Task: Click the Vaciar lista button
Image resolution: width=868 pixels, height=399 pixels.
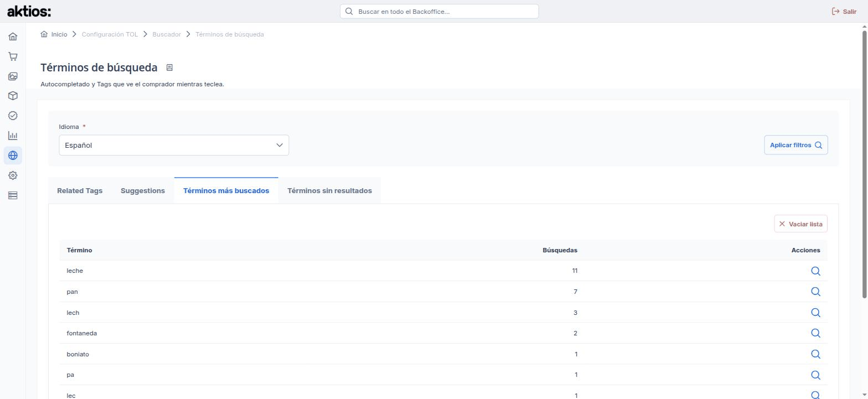Action: click(x=800, y=224)
